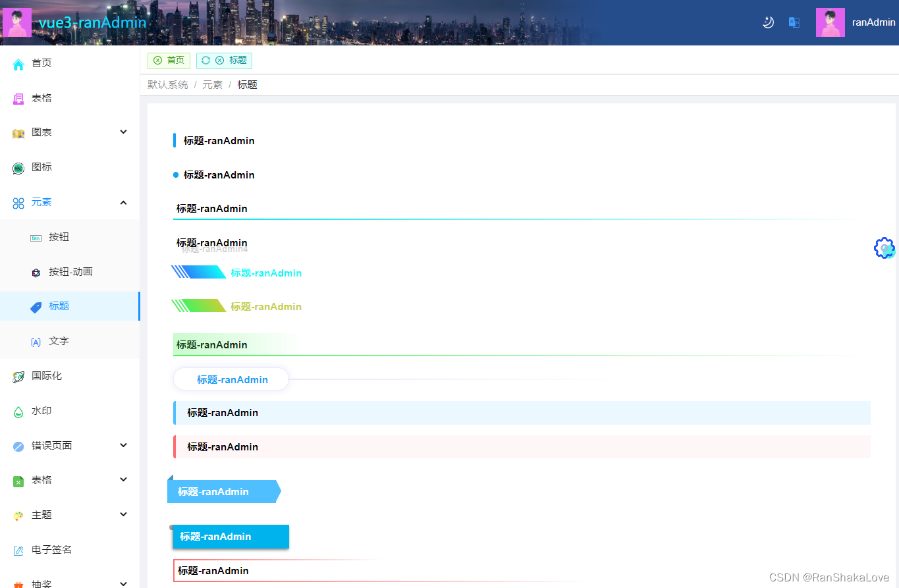899x588 pixels.
Task: Select the 按钮 submenu item
Action: pos(70,237)
